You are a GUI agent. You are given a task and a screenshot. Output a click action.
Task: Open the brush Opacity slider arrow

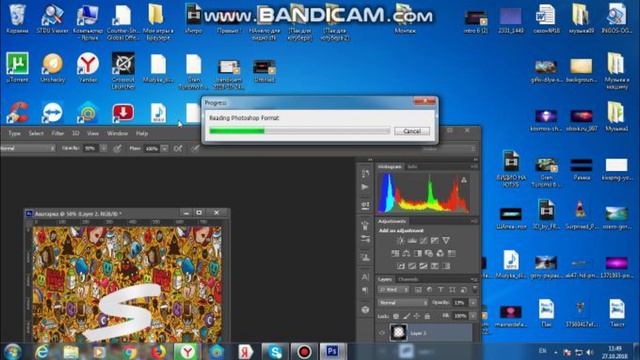(104, 149)
